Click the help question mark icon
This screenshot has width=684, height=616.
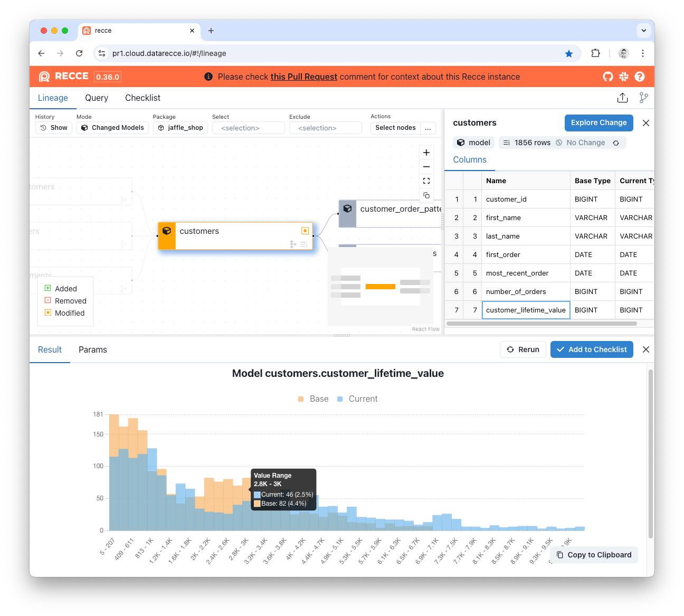click(x=640, y=77)
